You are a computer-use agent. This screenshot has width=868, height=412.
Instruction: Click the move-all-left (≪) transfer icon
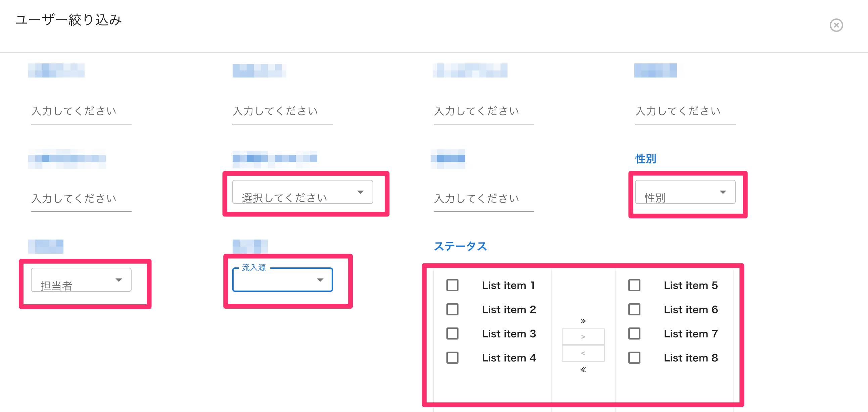point(583,369)
